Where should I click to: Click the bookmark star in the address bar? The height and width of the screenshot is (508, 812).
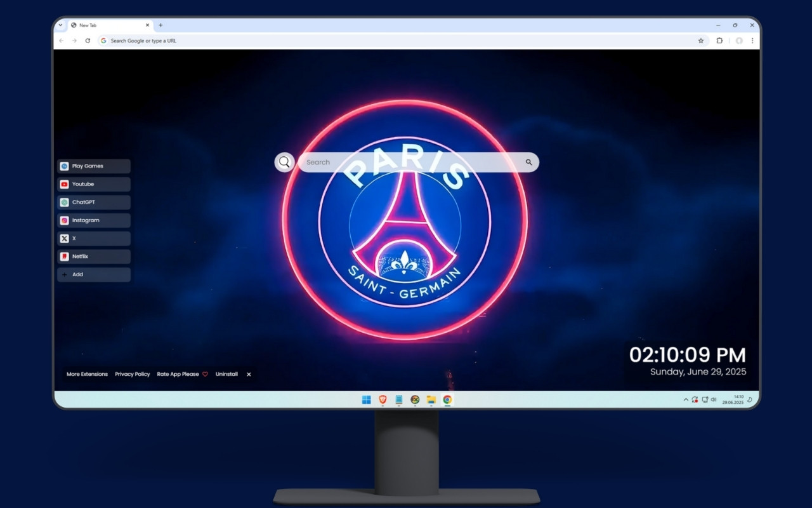[x=700, y=40]
